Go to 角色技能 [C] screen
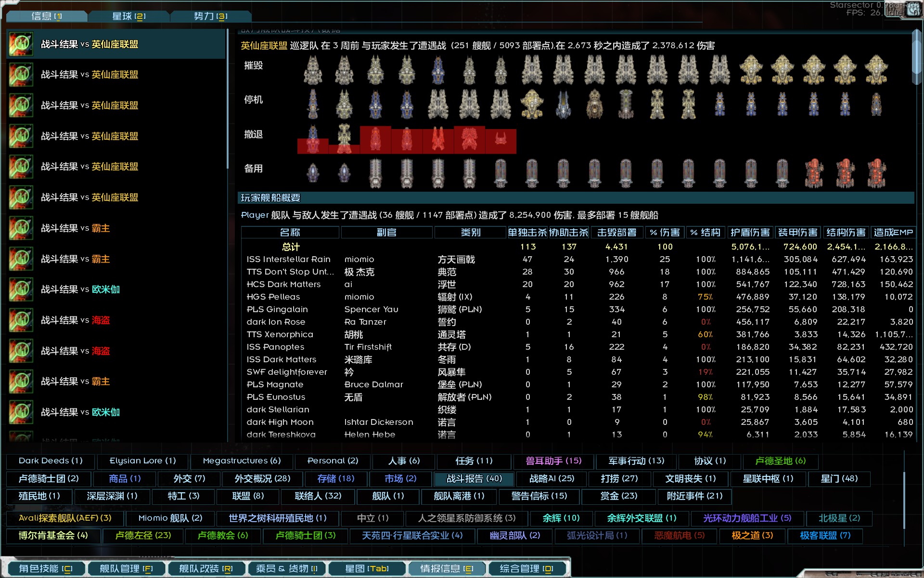Image resolution: width=924 pixels, height=578 pixels. pos(46,569)
